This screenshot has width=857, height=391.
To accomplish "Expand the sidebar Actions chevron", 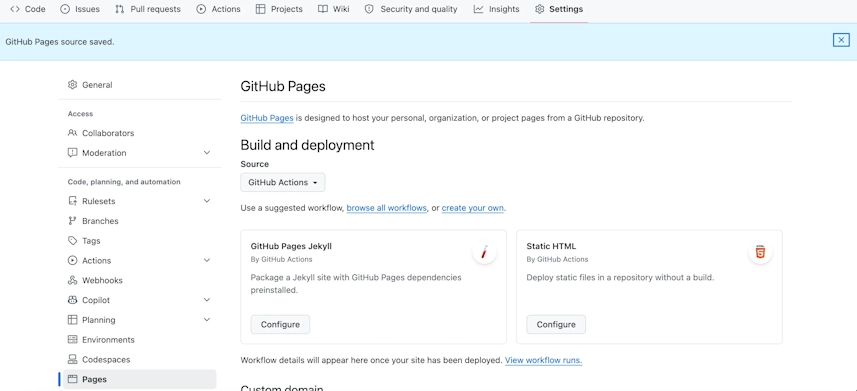I will 207,260.
